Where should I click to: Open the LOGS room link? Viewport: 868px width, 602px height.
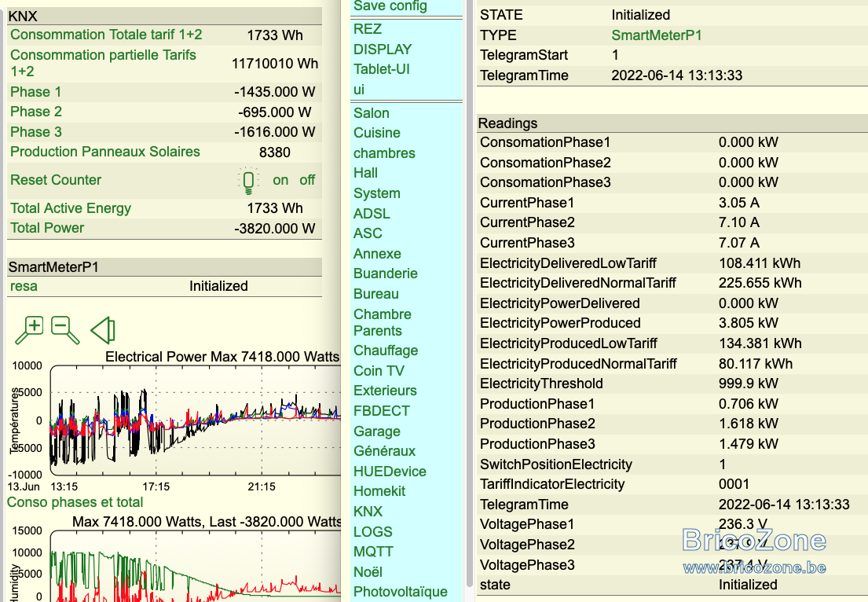tap(373, 532)
